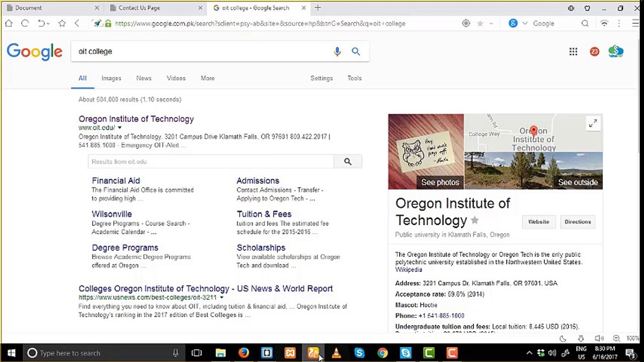644x362 pixels.
Task: Open the Admissions sitelink
Action: click(258, 180)
